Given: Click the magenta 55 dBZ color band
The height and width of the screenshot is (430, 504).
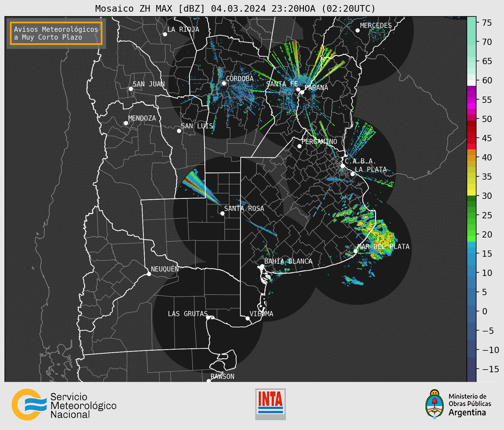Looking at the screenshot, I should (x=471, y=100).
